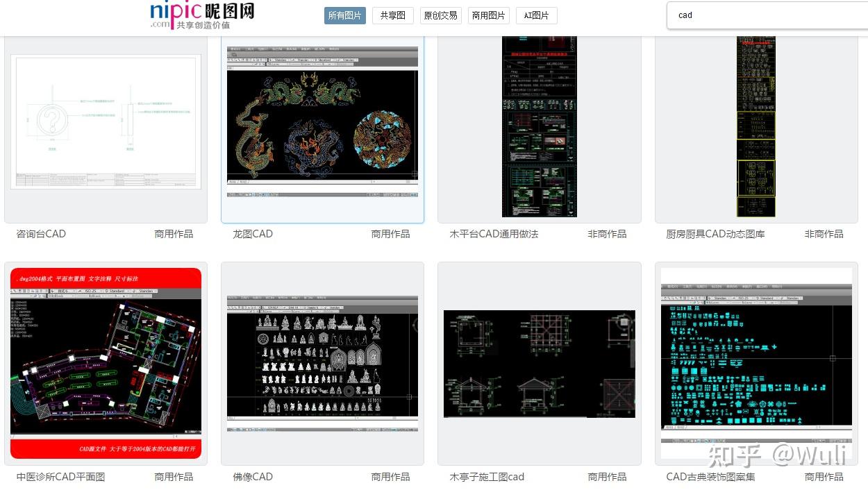868x490 pixels.
Task: Open the 咨询台CAD thumbnail
Action: (106, 122)
